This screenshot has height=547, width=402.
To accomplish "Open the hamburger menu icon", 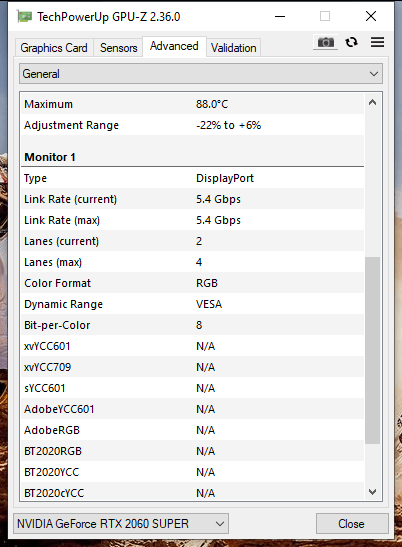I will click(377, 42).
